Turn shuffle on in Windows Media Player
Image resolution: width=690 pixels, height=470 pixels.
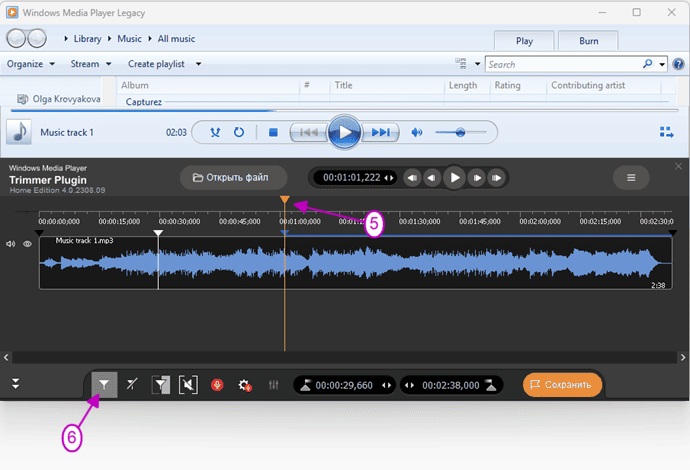tap(215, 132)
